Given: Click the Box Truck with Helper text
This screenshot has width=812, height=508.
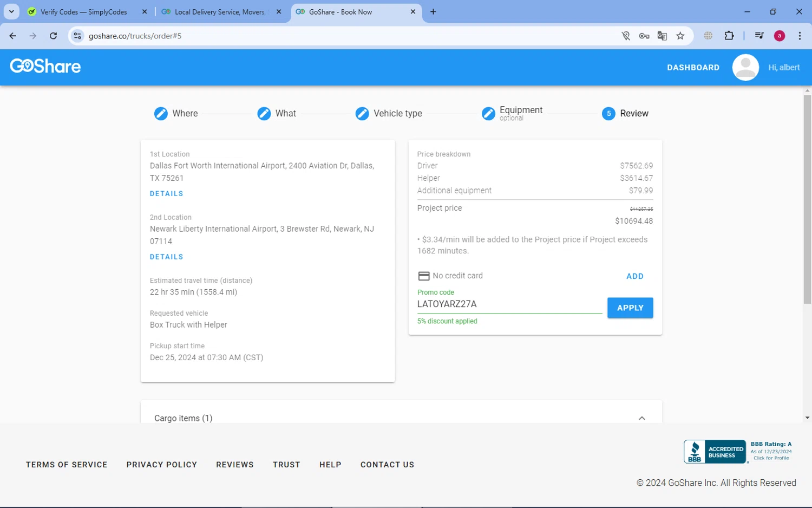Looking at the screenshot, I should (188, 325).
